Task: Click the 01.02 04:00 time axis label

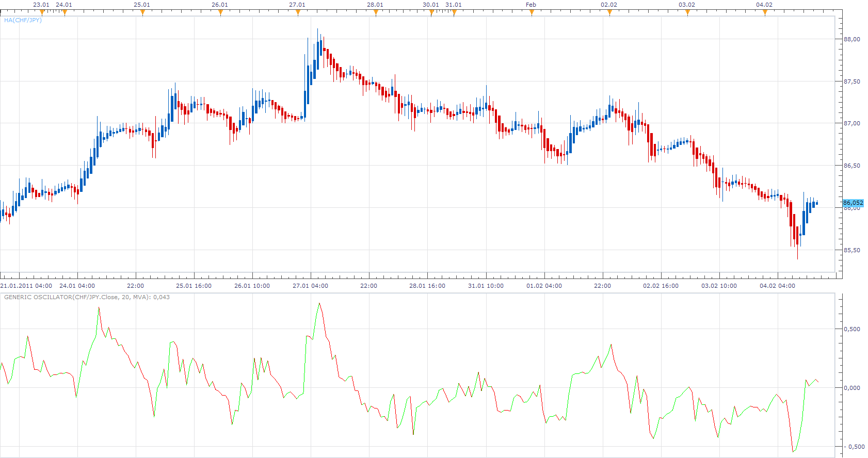Action: 544,286
